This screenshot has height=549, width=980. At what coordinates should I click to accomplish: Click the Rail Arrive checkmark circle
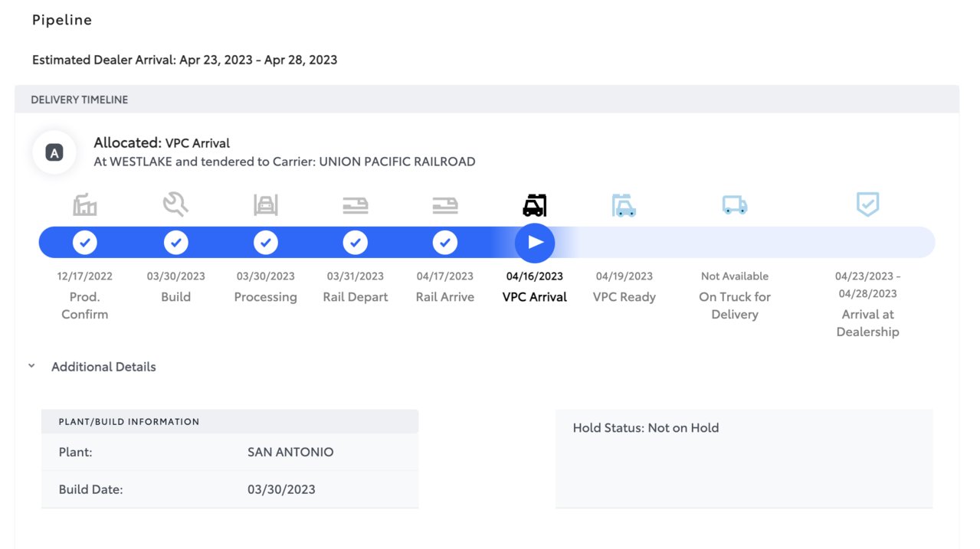tap(445, 243)
